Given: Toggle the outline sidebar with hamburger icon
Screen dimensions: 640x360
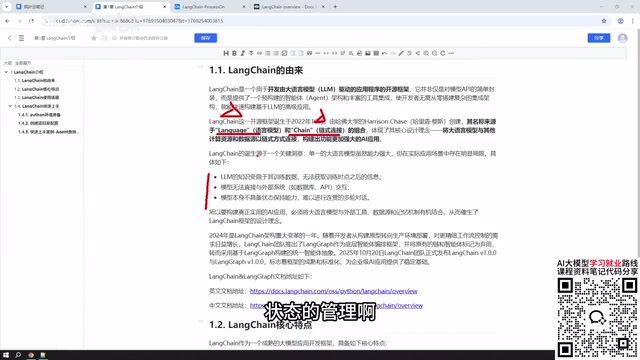Looking at the screenshot, I should point(21,38).
